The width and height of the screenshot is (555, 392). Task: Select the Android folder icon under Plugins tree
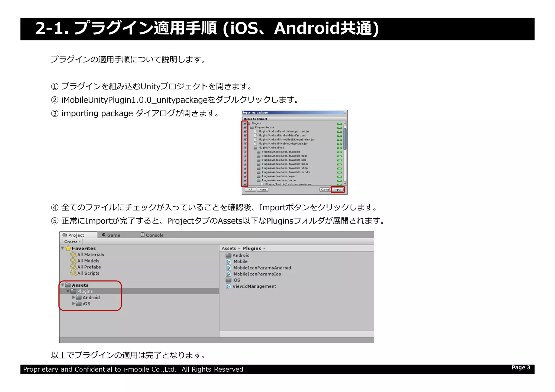pyautogui.click(x=79, y=297)
